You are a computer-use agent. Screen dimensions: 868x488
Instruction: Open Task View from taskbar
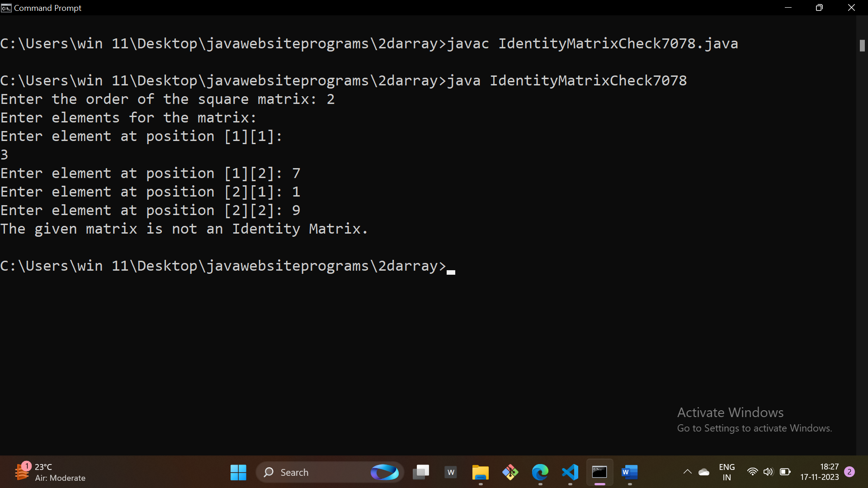click(421, 472)
